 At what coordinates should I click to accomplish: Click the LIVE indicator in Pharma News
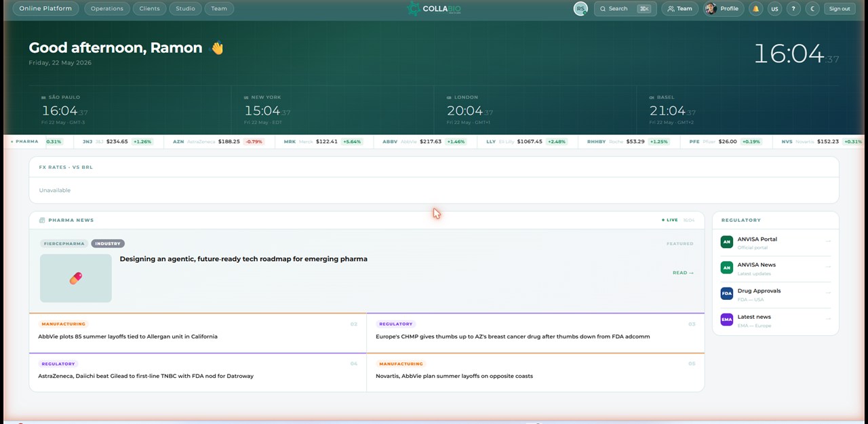click(x=669, y=220)
